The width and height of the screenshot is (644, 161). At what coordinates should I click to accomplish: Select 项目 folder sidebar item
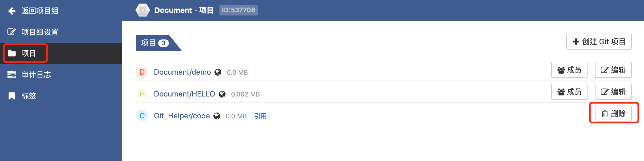[x=28, y=53]
